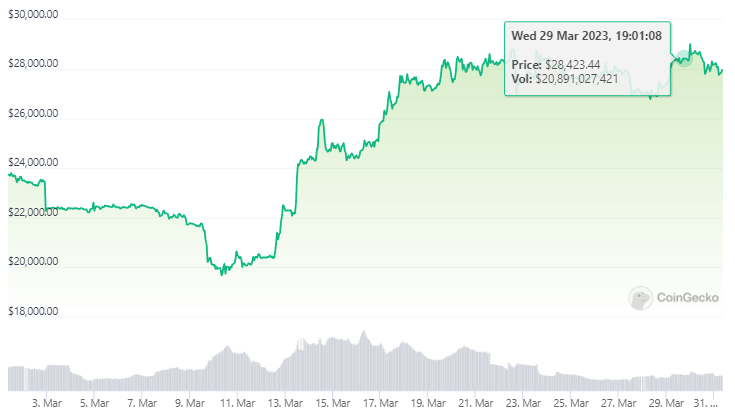The image size is (735, 417).
Task: Click the CoinGecko watermark text
Action: coord(688,298)
